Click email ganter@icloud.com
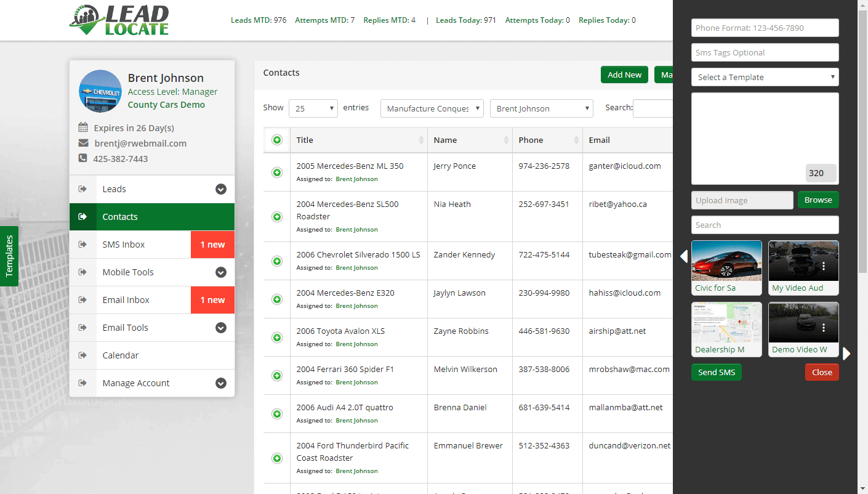This screenshot has width=868, height=494. click(x=625, y=166)
